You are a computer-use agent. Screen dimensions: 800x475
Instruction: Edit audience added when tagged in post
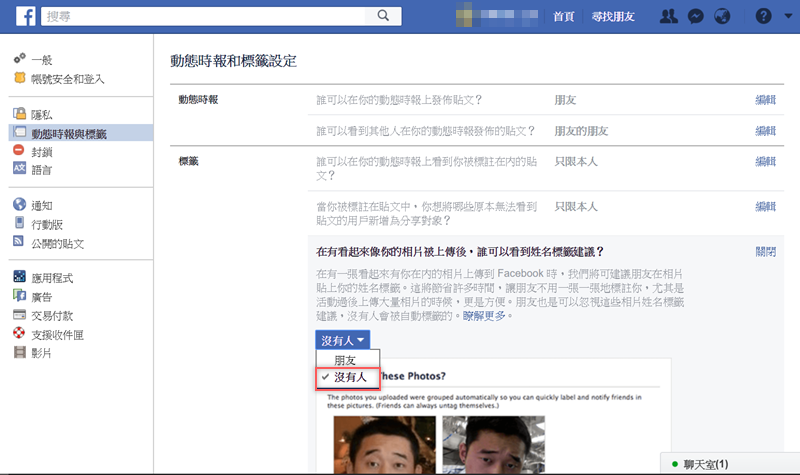[x=765, y=206]
